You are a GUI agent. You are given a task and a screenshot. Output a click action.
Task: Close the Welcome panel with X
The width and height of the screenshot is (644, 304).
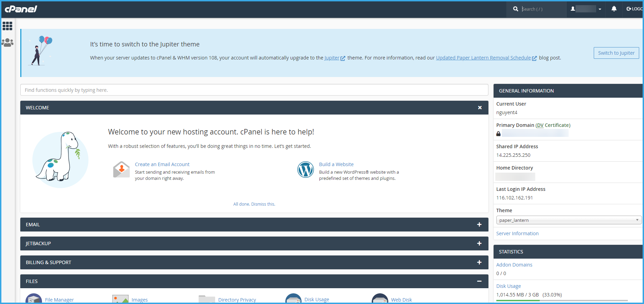coord(480,108)
